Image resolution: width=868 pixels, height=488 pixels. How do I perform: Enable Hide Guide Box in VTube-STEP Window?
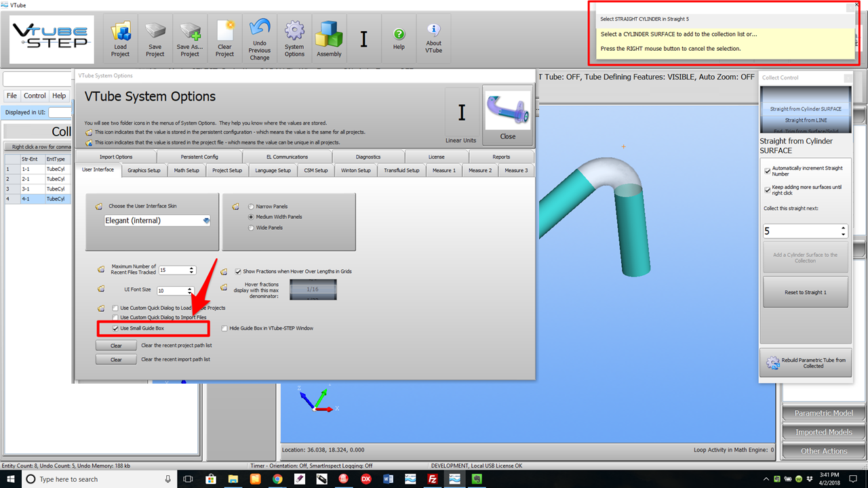click(224, 328)
